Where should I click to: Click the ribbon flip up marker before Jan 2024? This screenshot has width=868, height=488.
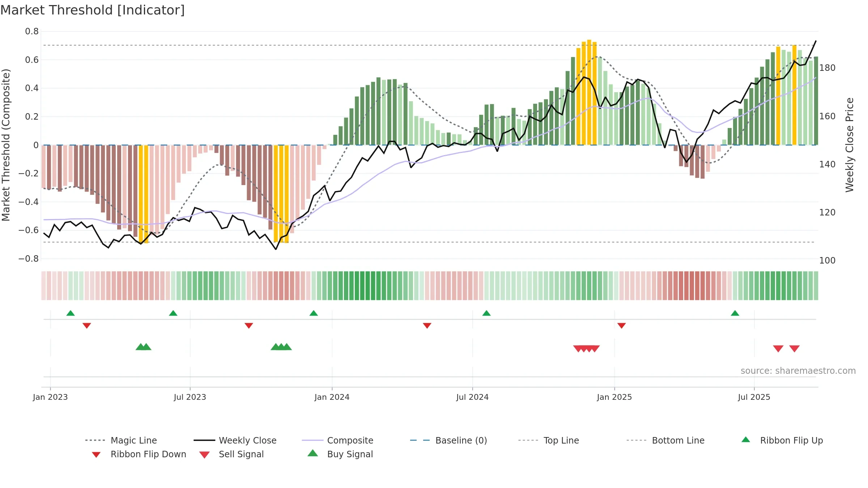[314, 313]
